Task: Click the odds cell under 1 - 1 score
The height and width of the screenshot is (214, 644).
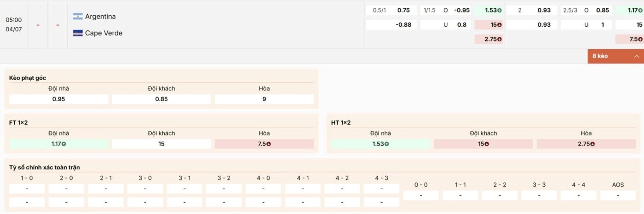Action: coord(460,196)
